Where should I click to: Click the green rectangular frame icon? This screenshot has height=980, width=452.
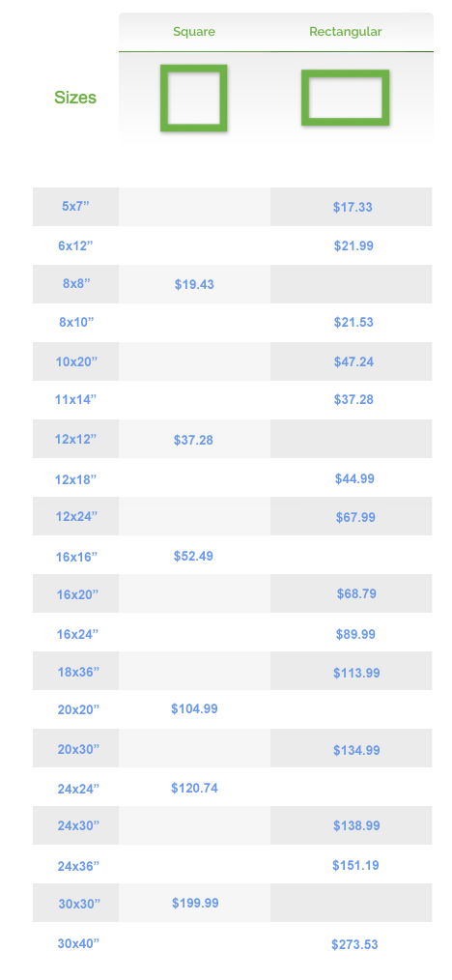coord(345,99)
